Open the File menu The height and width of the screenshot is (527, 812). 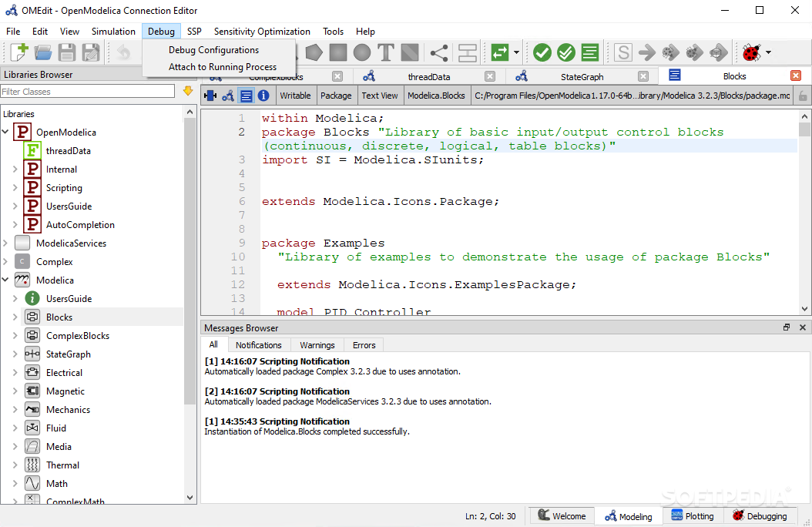[x=13, y=31]
